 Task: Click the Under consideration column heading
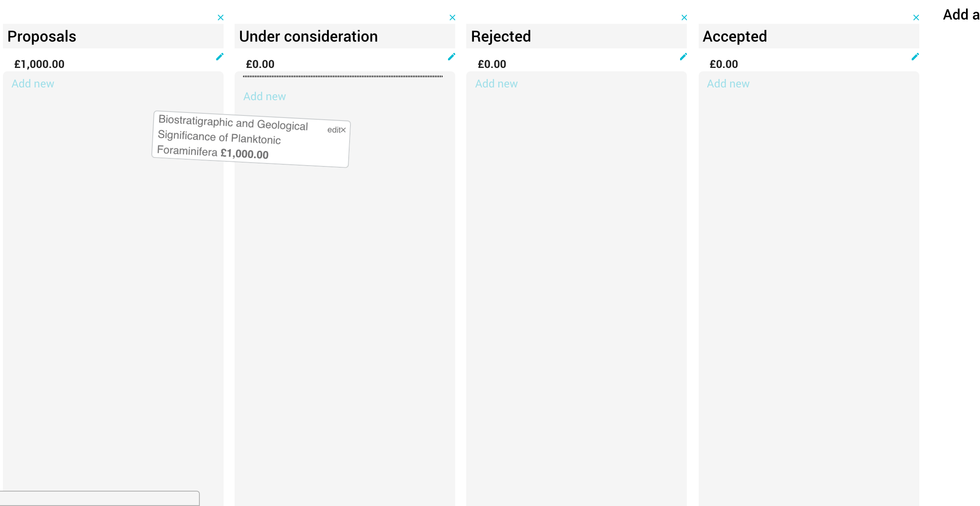tap(308, 37)
